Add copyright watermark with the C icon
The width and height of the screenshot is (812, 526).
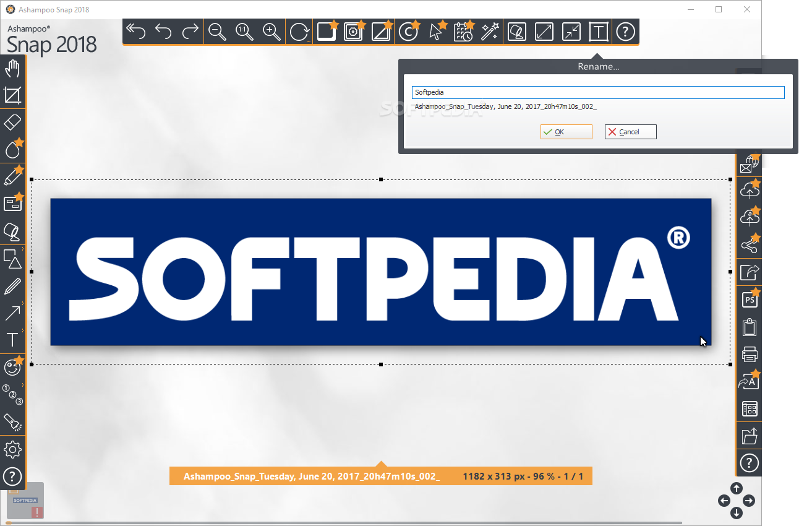click(408, 31)
